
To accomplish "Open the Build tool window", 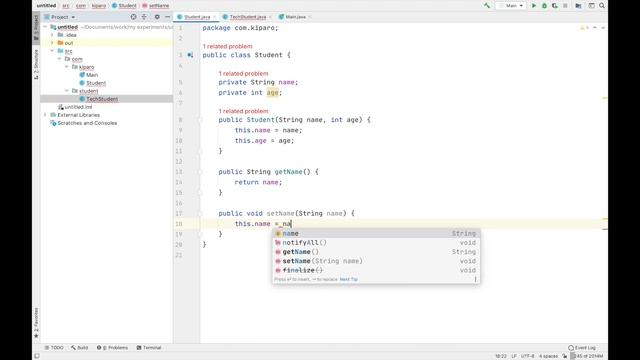I will coord(80,348).
